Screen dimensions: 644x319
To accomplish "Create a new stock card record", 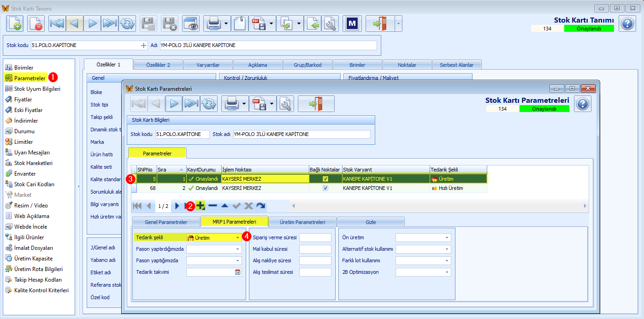I will coord(15,24).
